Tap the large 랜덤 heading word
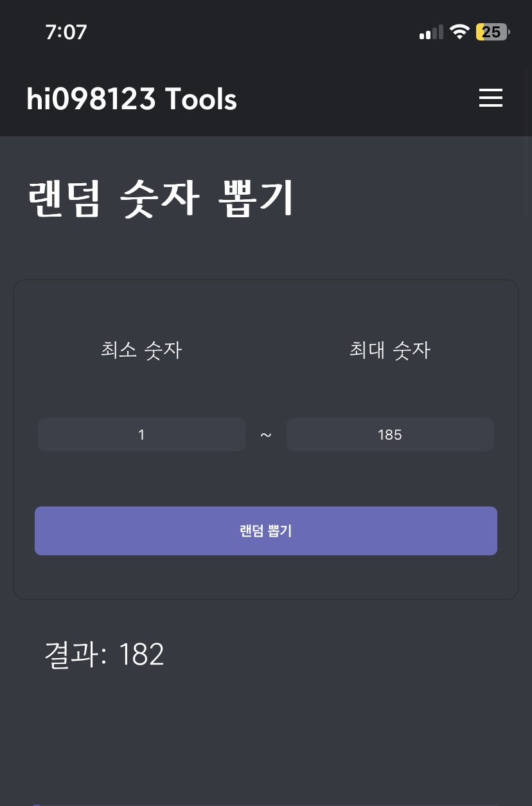 [x=64, y=199]
